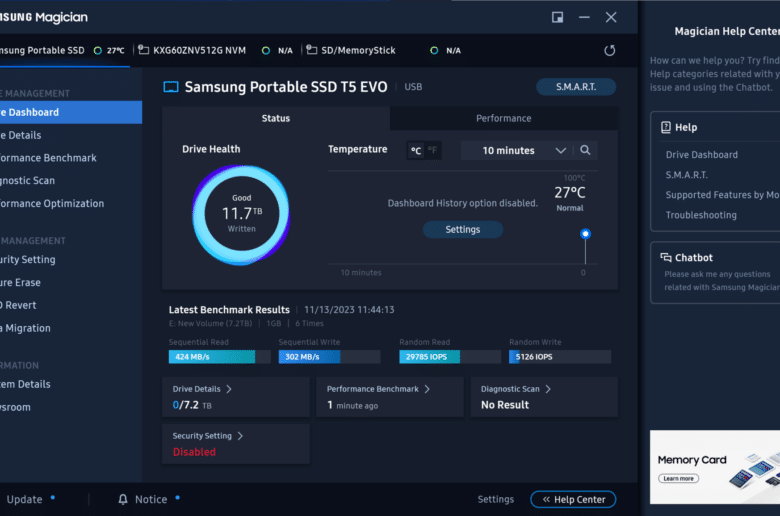Open the S.M.A.R.T. help link
780x516 pixels.
pos(686,175)
